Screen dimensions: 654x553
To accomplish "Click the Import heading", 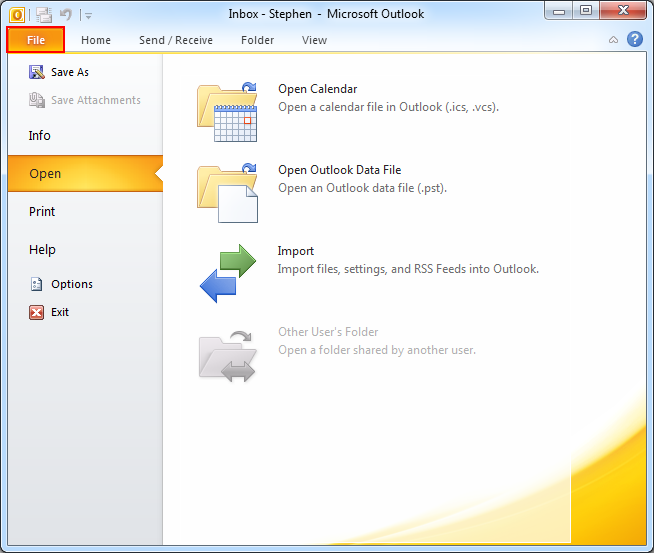I will (x=296, y=251).
